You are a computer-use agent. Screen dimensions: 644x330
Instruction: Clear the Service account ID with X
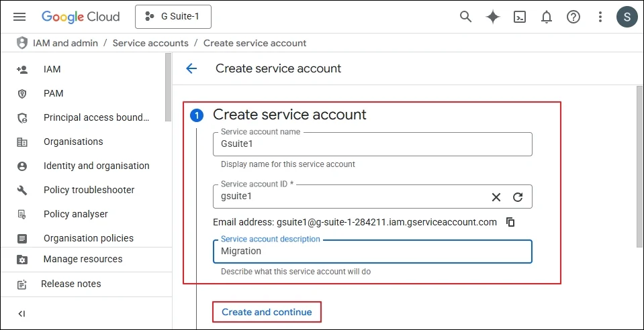point(496,197)
